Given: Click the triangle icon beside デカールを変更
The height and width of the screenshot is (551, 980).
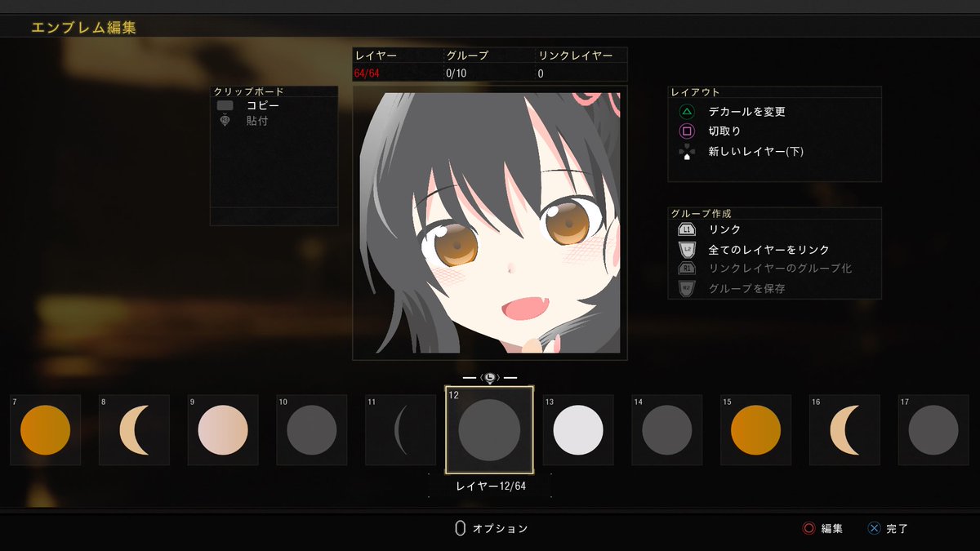Looking at the screenshot, I should pos(687,111).
